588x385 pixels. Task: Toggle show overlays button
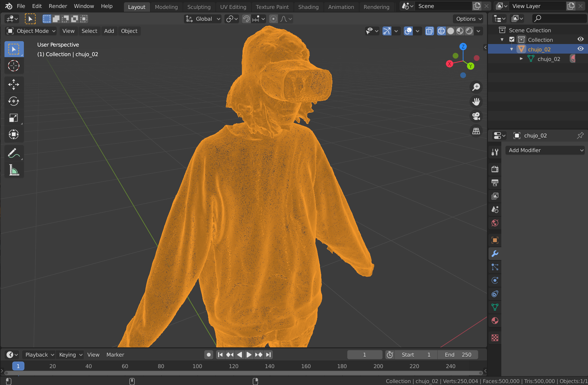(x=408, y=31)
